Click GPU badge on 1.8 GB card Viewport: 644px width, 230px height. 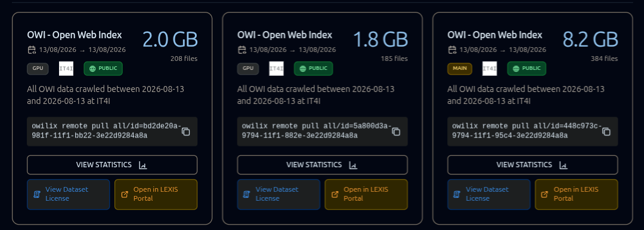(248, 69)
